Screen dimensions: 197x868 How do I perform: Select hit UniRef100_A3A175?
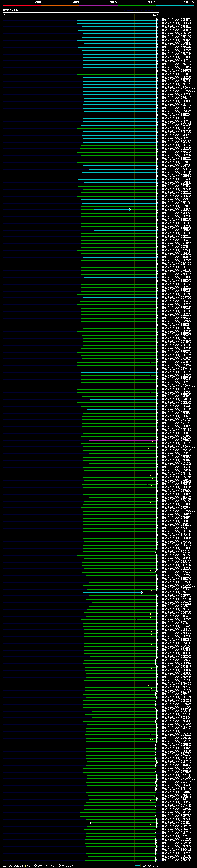pos(176,741)
